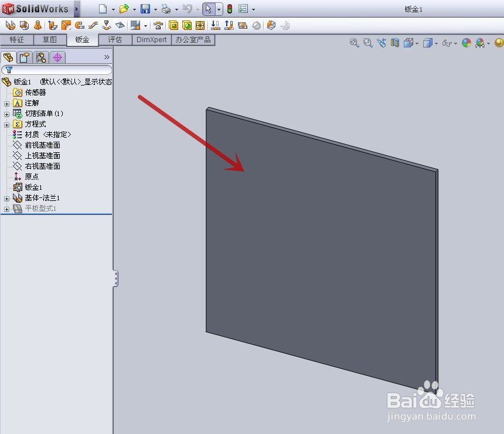This screenshot has height=434, width=504.
Task: Click the Simple Hole tool
Action: (x=187, y=25)
